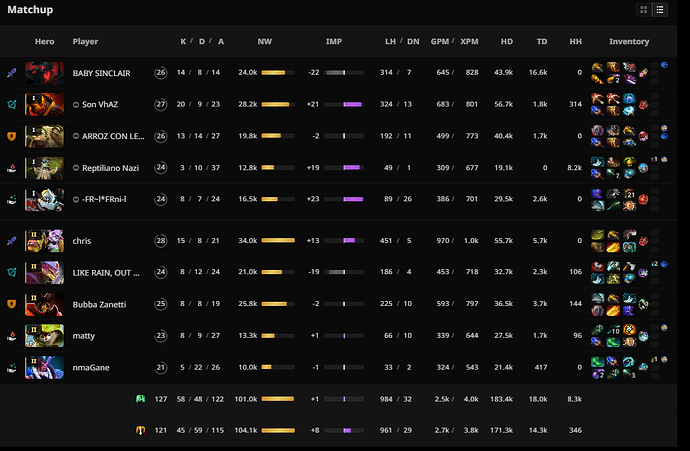The image size is (690, 451).
Task: Click Dire total net worth 104.1k
Action: 246,430
